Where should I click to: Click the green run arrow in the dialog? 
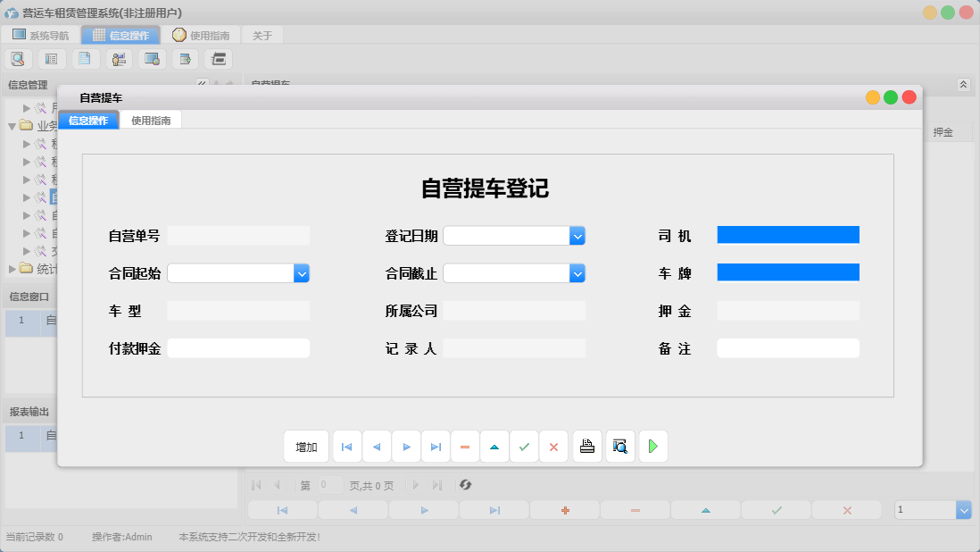point(652,446)
